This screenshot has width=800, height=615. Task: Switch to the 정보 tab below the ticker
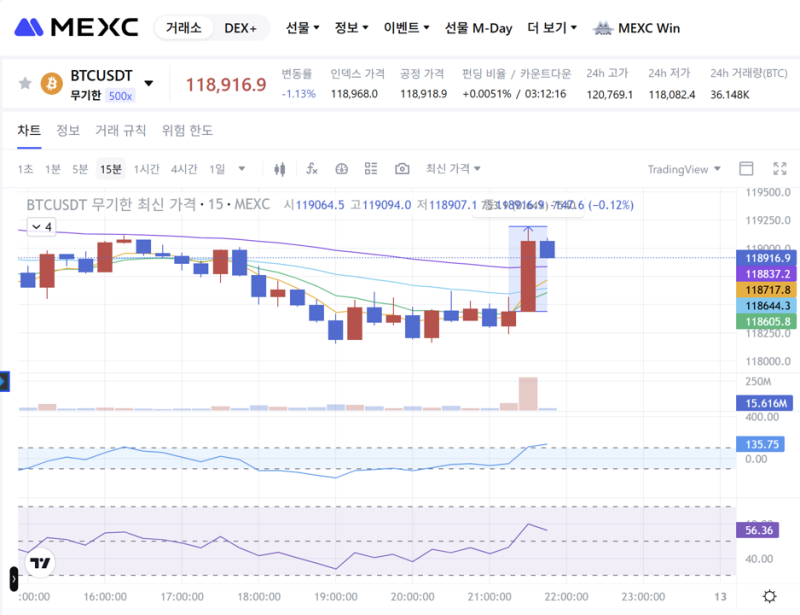68,131
